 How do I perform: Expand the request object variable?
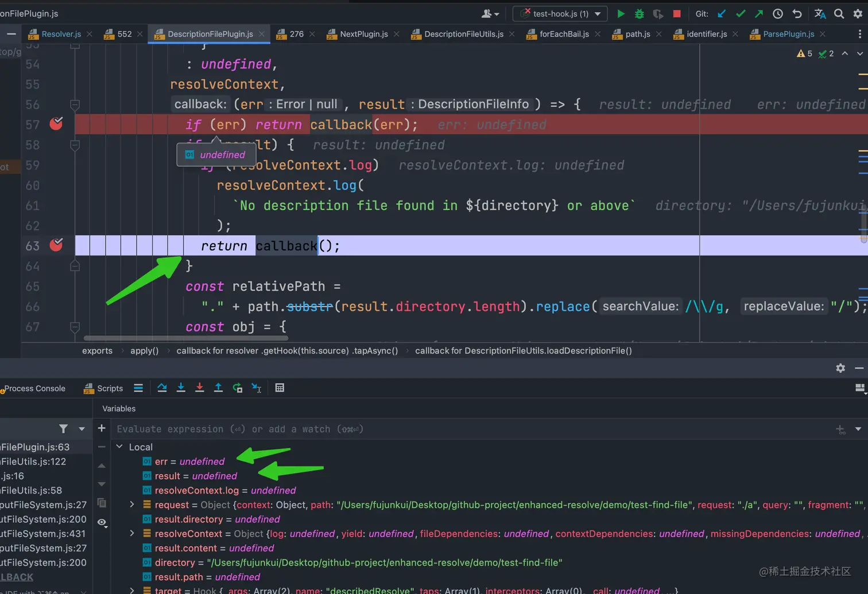132,505
